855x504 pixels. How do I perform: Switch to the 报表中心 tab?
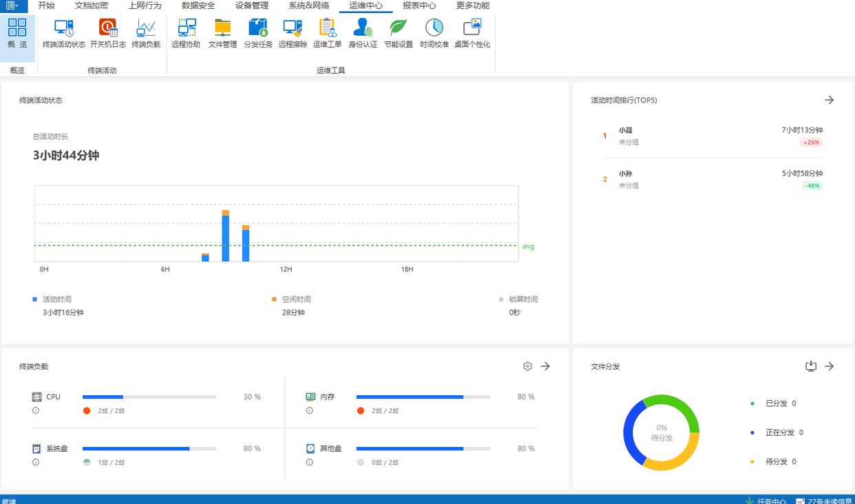coord(419,6)
